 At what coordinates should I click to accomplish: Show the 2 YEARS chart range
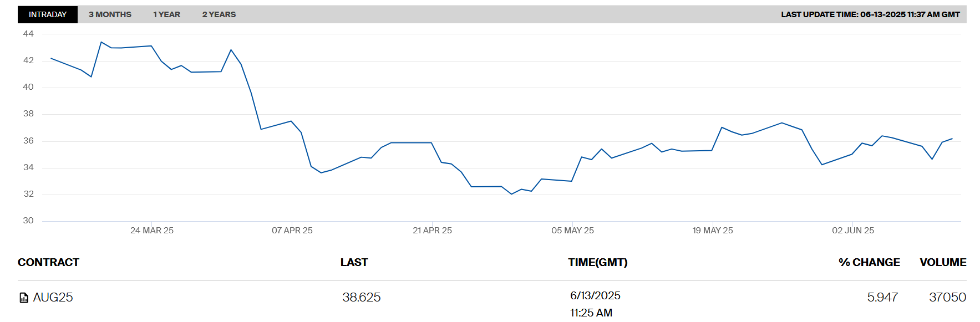pos(219,14)
